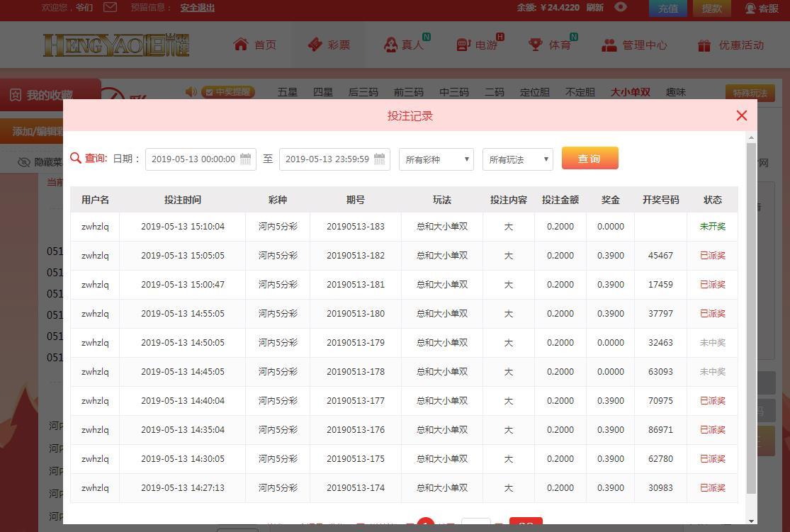
Task: Toggle balance visibility eye icon
Action: click(621, 7)
